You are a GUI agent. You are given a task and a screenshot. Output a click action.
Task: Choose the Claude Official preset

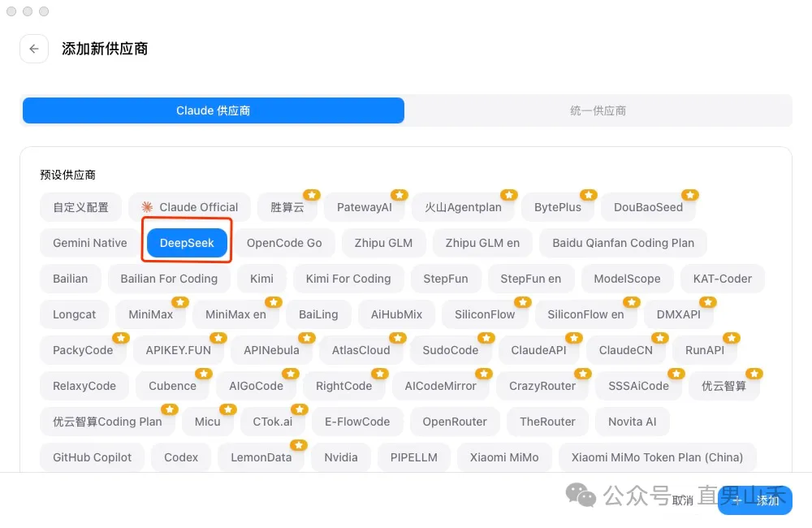[189, 207]
